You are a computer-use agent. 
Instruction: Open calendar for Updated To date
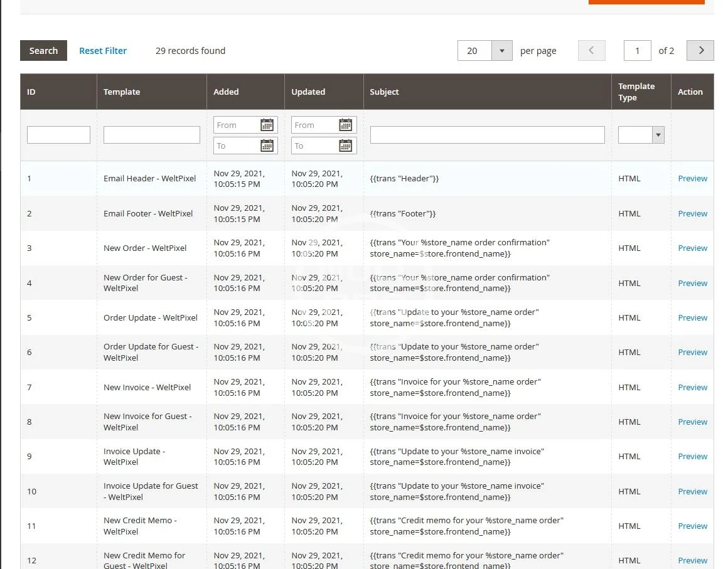tap(345, 146)
